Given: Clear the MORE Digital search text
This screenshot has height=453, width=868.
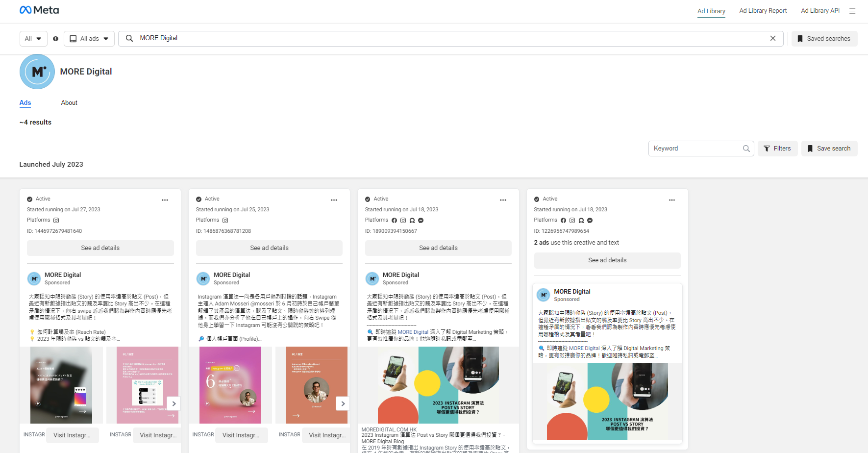Looking at the screenshot, I should (x=773, y=38).
